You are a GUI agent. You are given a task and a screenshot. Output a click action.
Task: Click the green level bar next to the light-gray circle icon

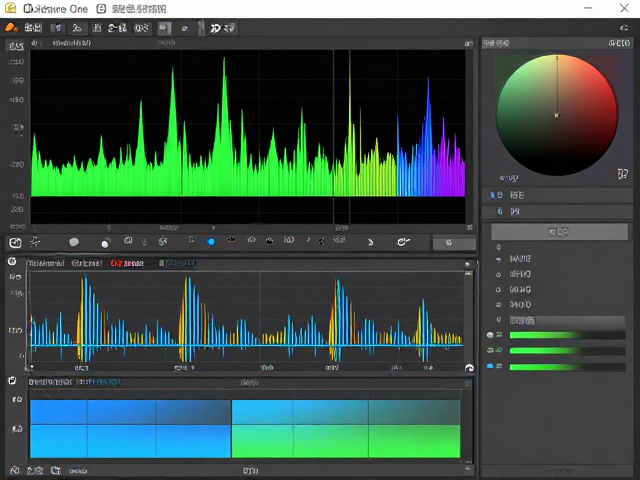click(567, 335)
